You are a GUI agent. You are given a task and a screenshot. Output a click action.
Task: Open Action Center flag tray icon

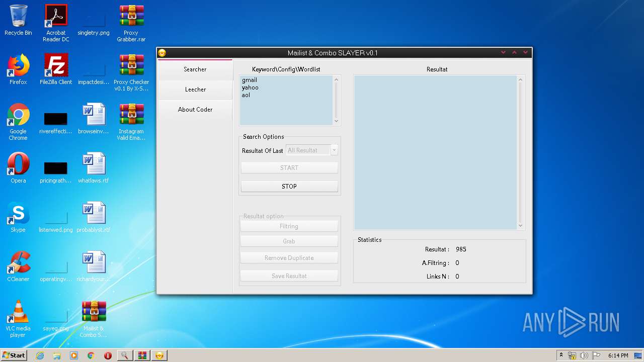click(x=596, y=355)
